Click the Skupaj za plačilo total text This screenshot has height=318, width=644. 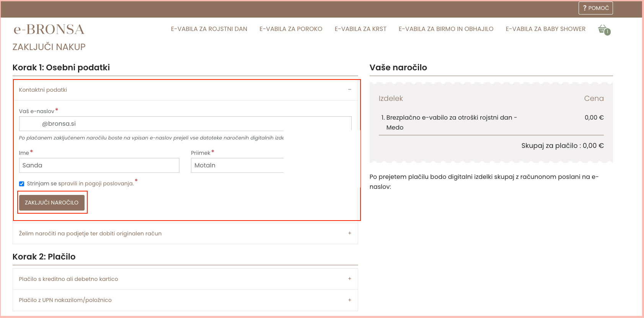(562, 146)
